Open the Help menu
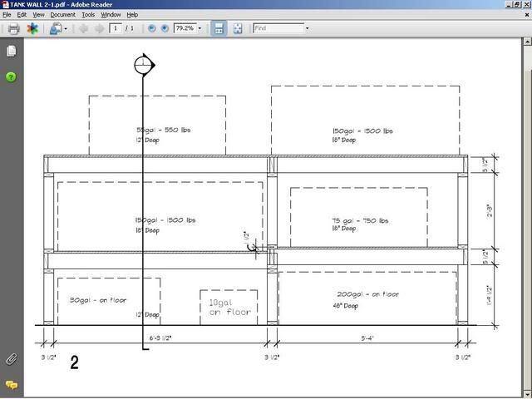The height and width of the screenshot is (399, 532). pos(132,15)
